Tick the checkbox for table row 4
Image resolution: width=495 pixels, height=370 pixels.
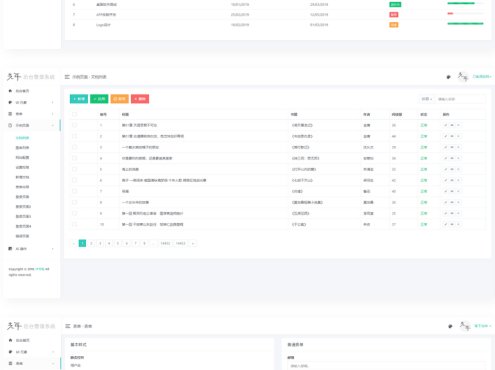coord(74,158)
